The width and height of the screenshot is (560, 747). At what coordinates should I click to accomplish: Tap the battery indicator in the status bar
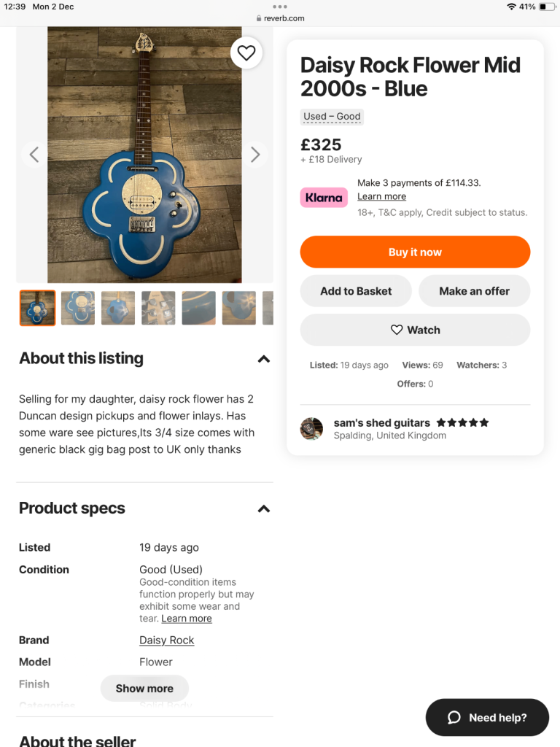click(547, 7)
